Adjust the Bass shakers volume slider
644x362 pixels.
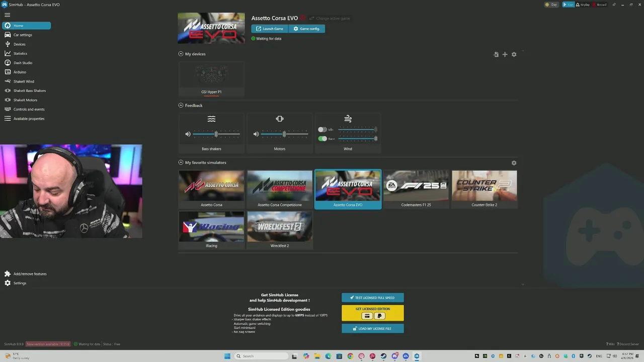(216, 134)
